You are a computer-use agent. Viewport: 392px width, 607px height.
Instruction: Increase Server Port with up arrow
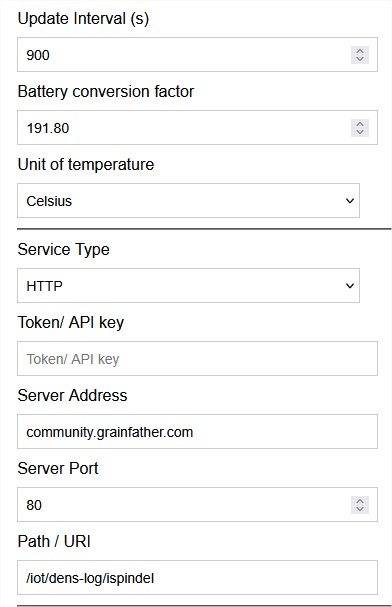point(360,501)
